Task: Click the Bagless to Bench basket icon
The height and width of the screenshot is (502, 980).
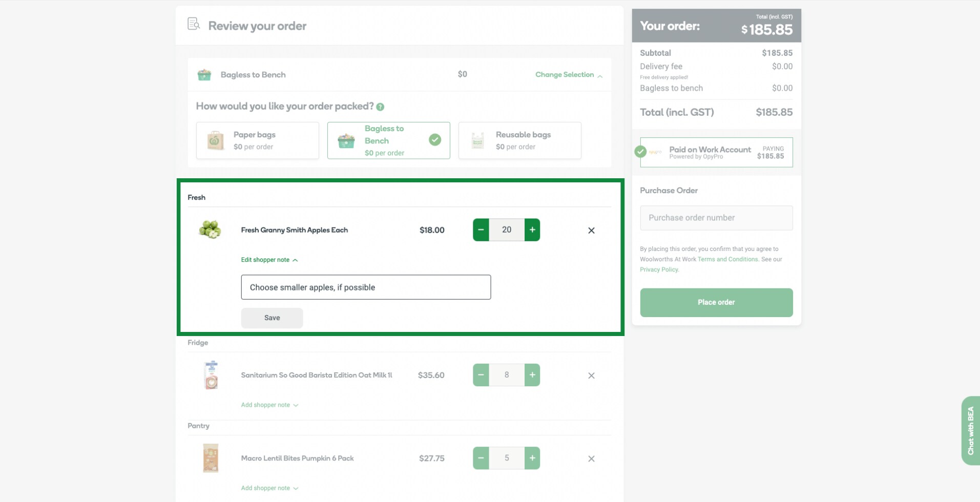Action: coord(346,140)
